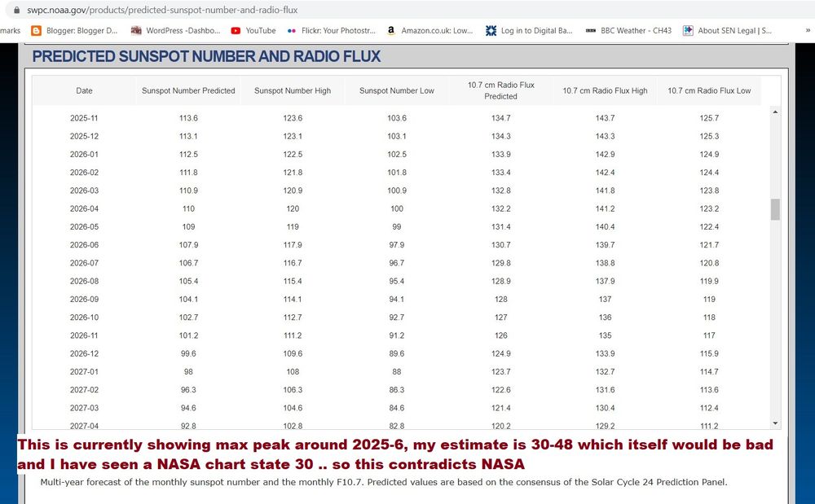
Task: Open the WordPress Dashboard bookmark icon
Action: point(136,31)
